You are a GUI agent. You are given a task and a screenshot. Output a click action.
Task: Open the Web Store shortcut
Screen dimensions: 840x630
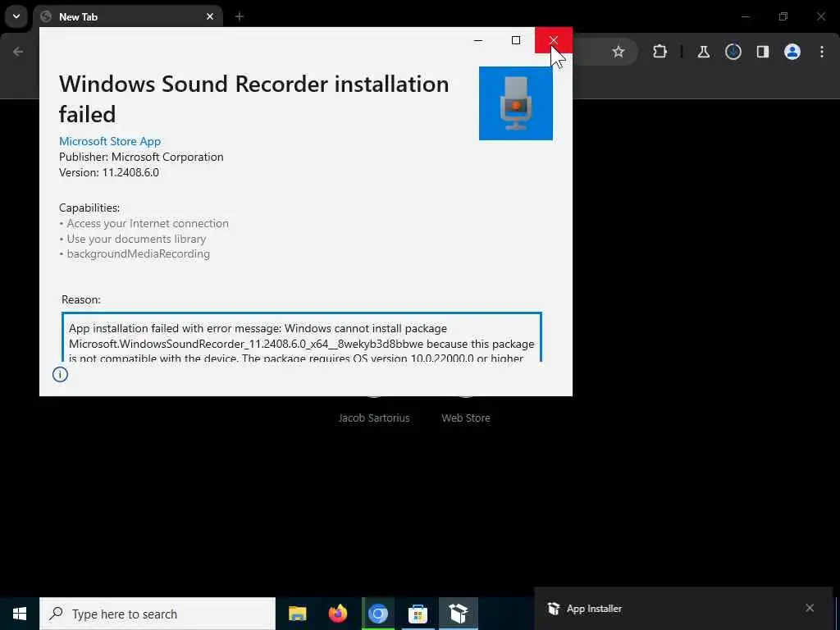point(466,418)
